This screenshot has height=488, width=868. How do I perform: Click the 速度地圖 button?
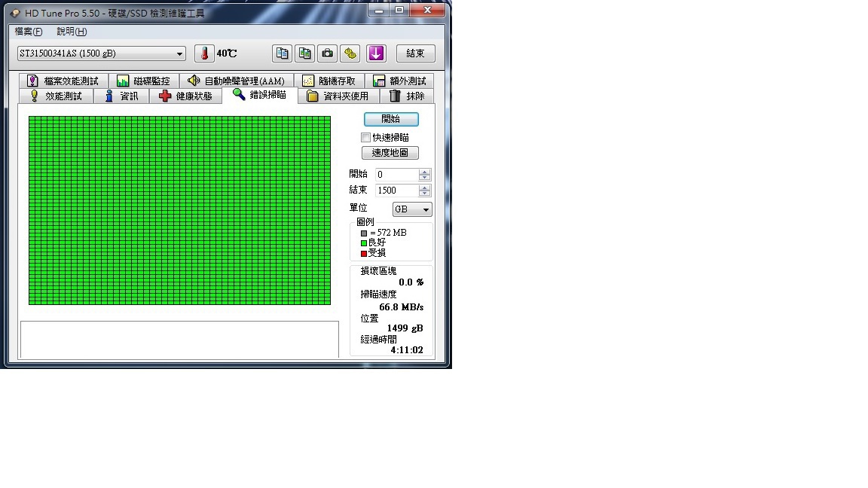pos(390,153)
